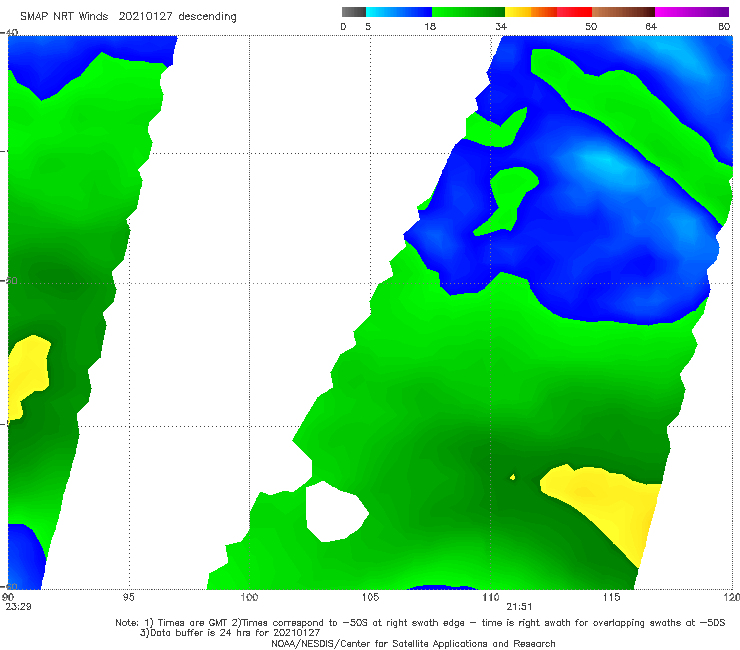The height and width of the screenshot is (650, 740).
Task: Click the color bar label 34
Action: (x=501, y=26)
